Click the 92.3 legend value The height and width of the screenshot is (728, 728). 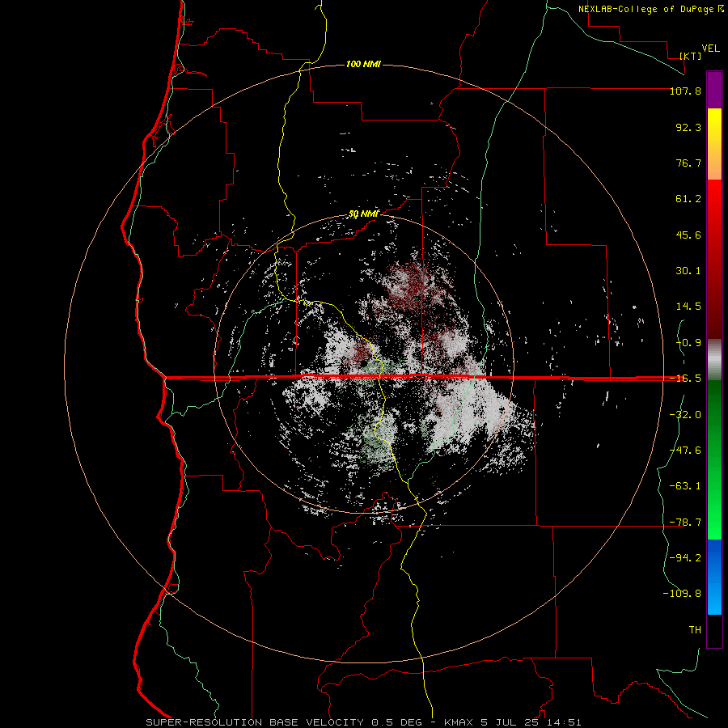pos(688,127)
